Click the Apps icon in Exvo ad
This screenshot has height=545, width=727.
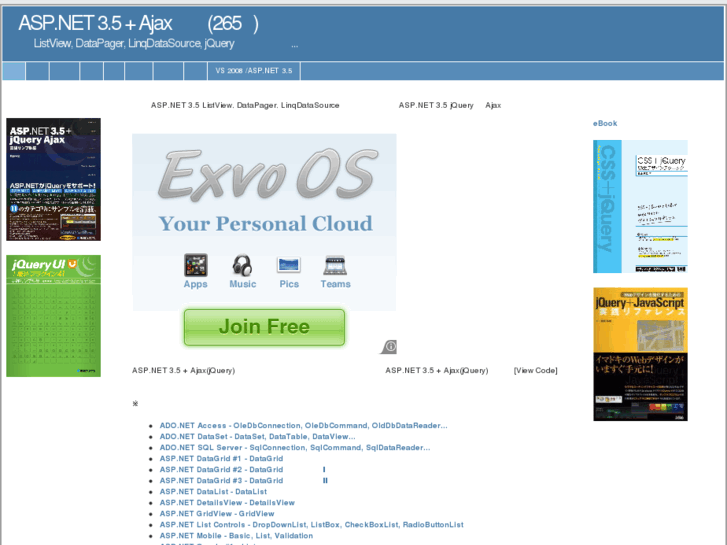[x=195, y=265]
